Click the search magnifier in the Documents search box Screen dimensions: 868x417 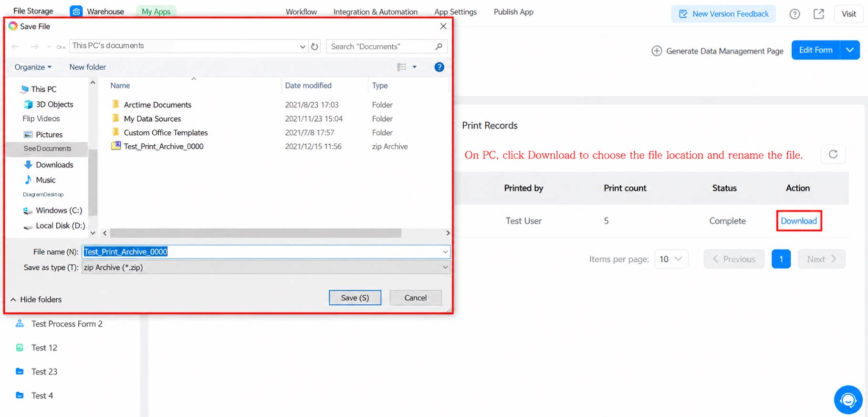point(439,46)
